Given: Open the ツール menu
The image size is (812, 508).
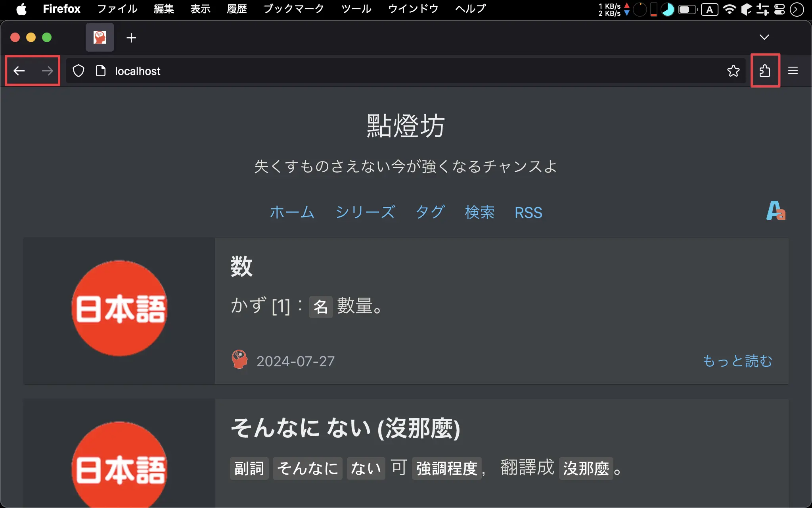Looking at the screenshot, I should point(356,9).
